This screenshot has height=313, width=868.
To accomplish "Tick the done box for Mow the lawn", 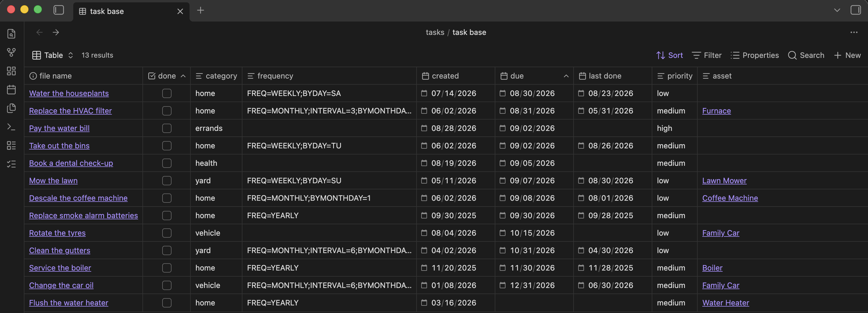I will point(167,180).
